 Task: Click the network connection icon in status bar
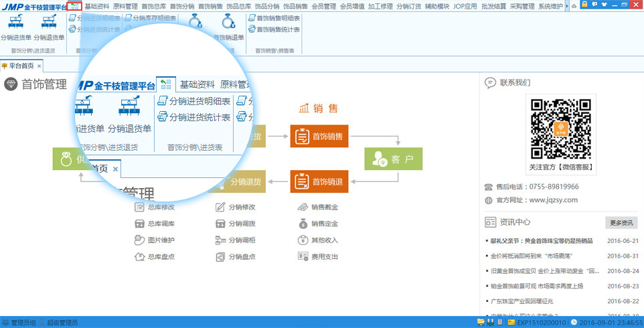coord(490,322)
